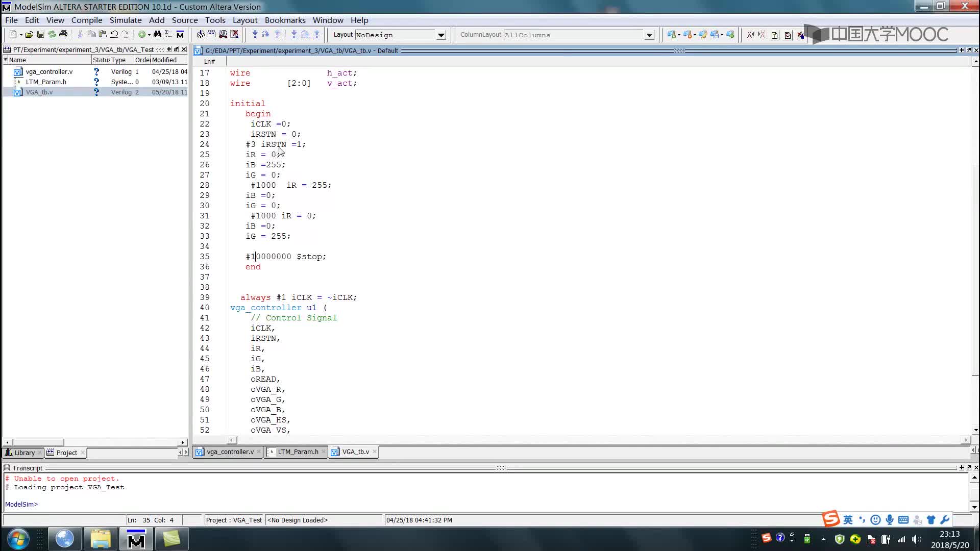
Task: Open the Tools menu
Action: [x=215, y=20]
